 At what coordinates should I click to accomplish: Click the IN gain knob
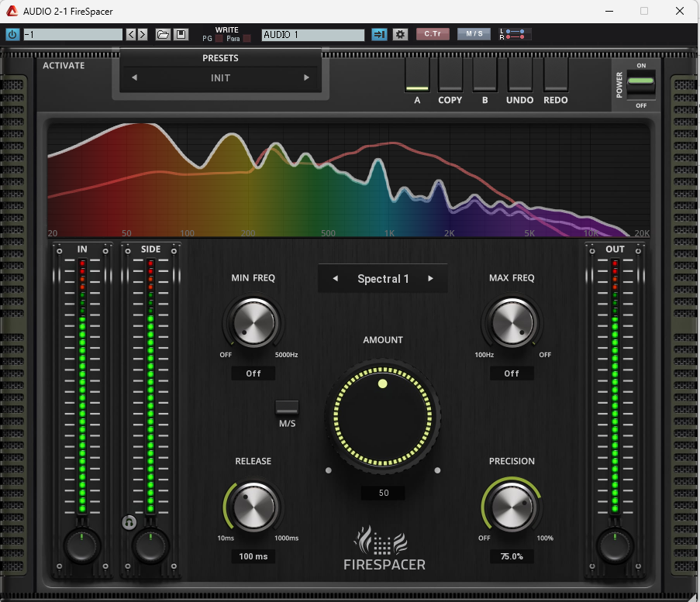click(81, 545)
